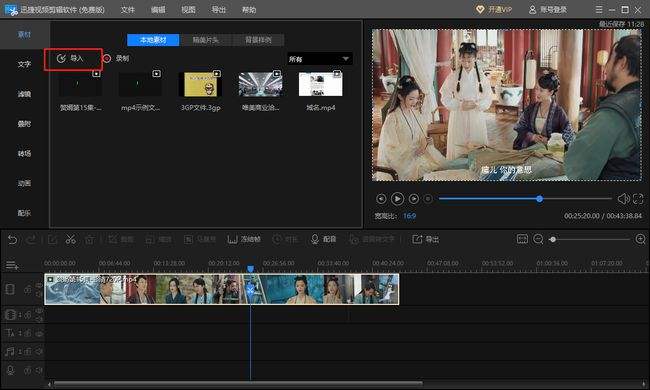Click the video track icon

pyautogui.click(x=10, y=289)
